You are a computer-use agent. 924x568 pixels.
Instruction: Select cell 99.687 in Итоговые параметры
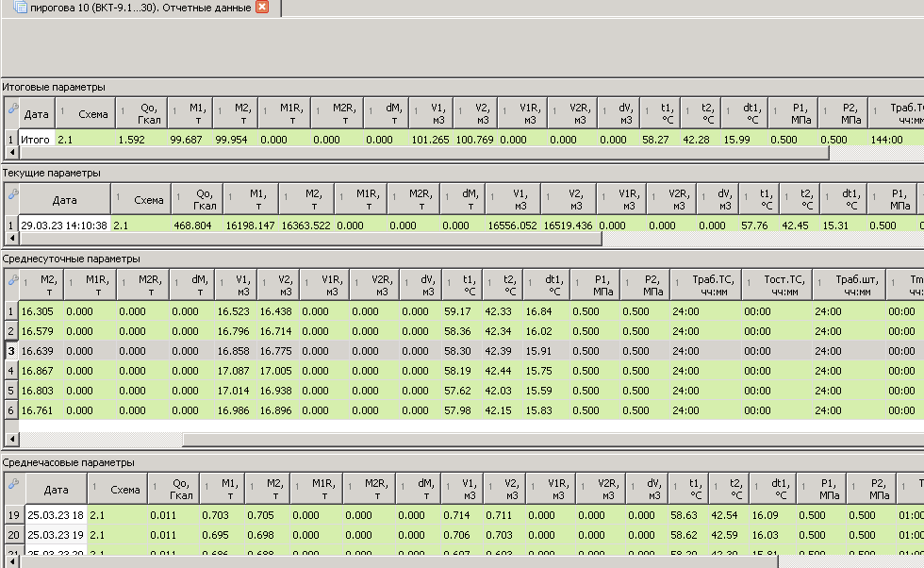pyautogui.click(x=190, y=140)
